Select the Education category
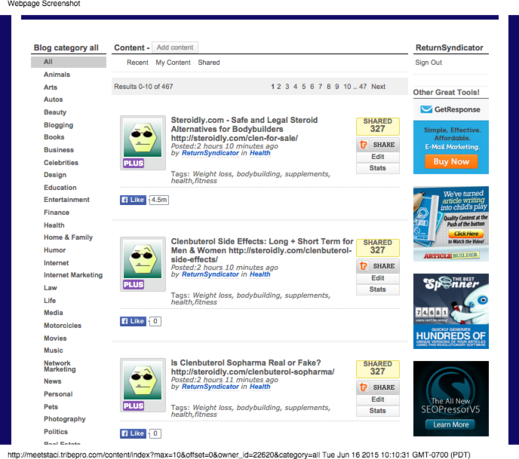Image resolution: width=519 pixels, height=459 pixels. [x=60, y=188]
